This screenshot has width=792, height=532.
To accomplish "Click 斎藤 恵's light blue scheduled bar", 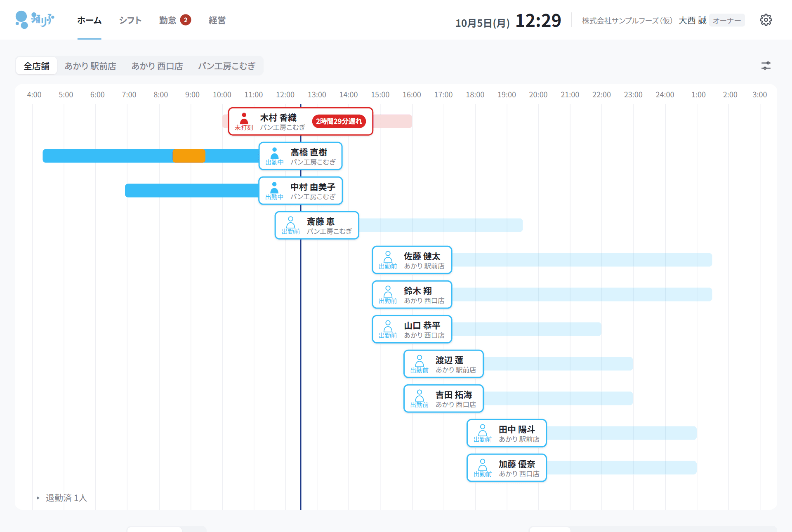I will [441, 225].
